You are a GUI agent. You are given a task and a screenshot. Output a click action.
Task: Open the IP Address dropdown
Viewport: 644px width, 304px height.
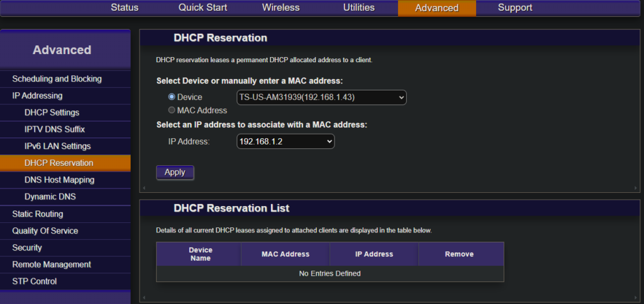(x=286, y=142)
